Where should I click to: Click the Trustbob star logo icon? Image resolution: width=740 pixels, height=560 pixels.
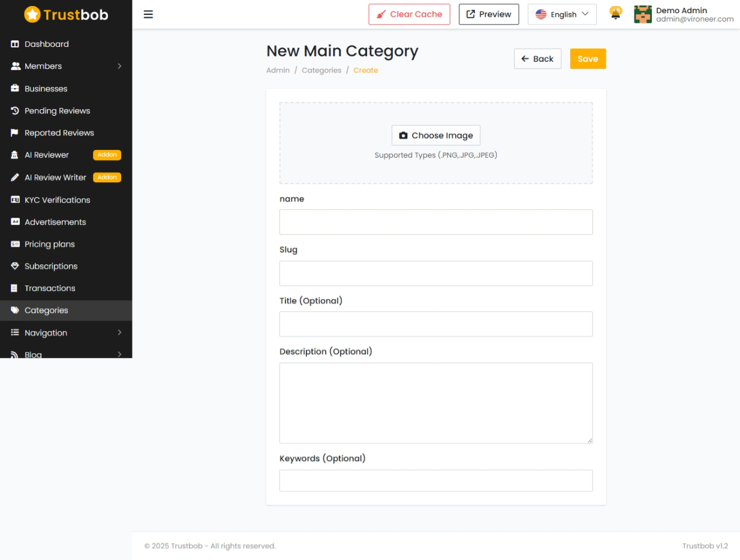click(x=32, y=14)
